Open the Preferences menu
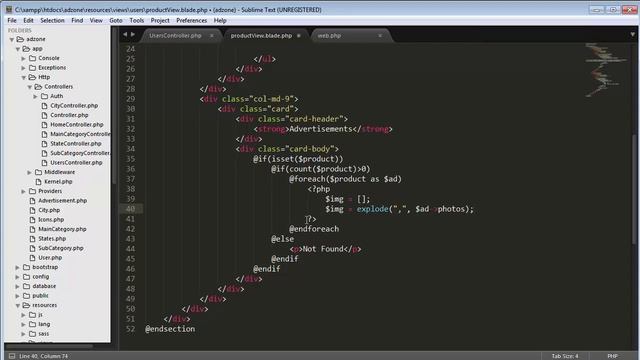 (x=191, y=20)
